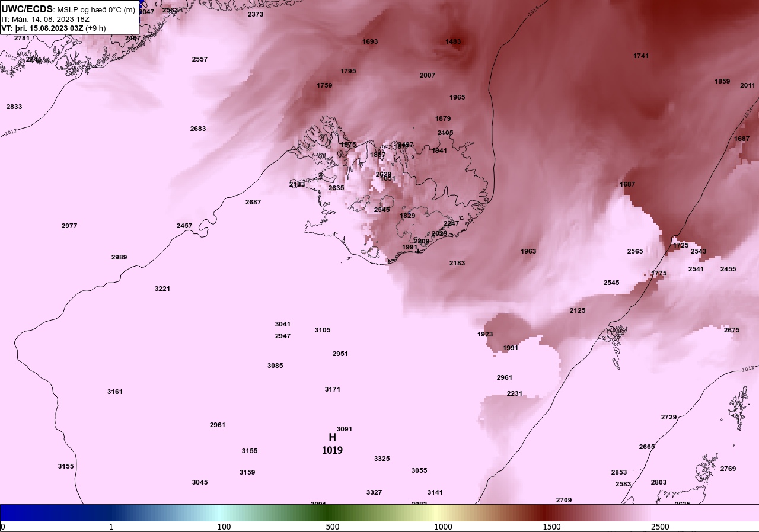The width and height of the screenshot is (759, 532).
Task: Click the 2500 tick label on color scale
Action: (660, 527)
